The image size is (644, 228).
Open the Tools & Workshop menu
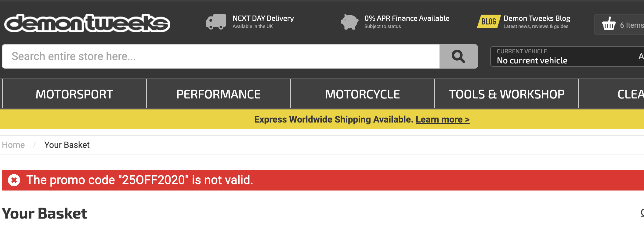pos(507,94)
